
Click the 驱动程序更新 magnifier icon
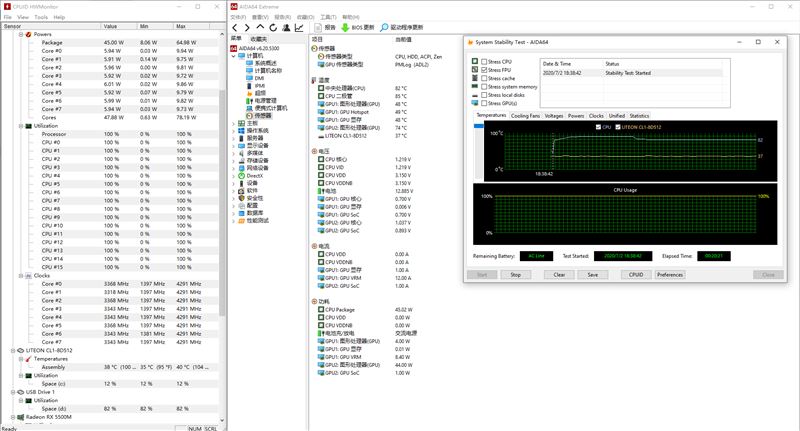pos(384,28)
